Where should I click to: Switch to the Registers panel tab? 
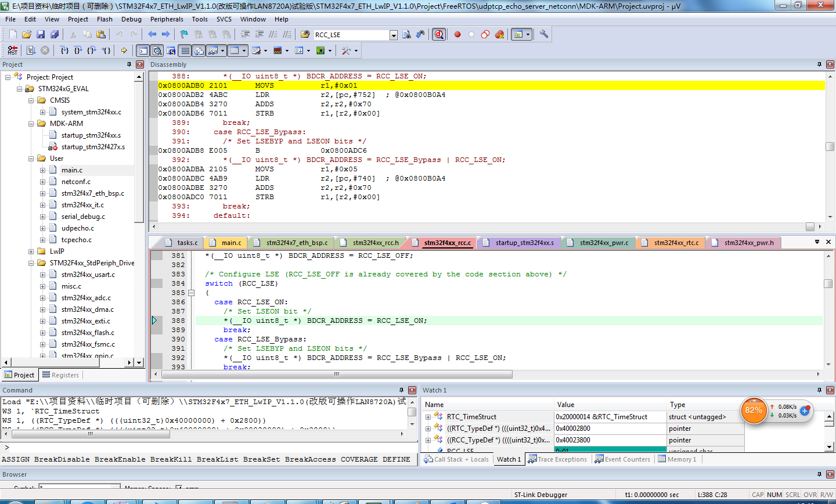[60, 375]
